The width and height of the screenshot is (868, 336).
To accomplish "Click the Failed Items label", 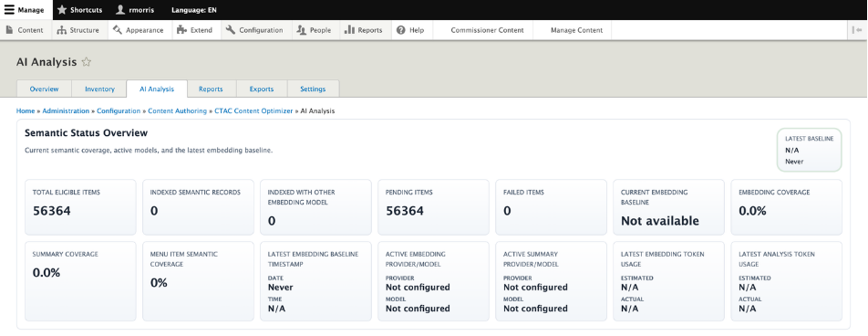I will tap(523, 193).
